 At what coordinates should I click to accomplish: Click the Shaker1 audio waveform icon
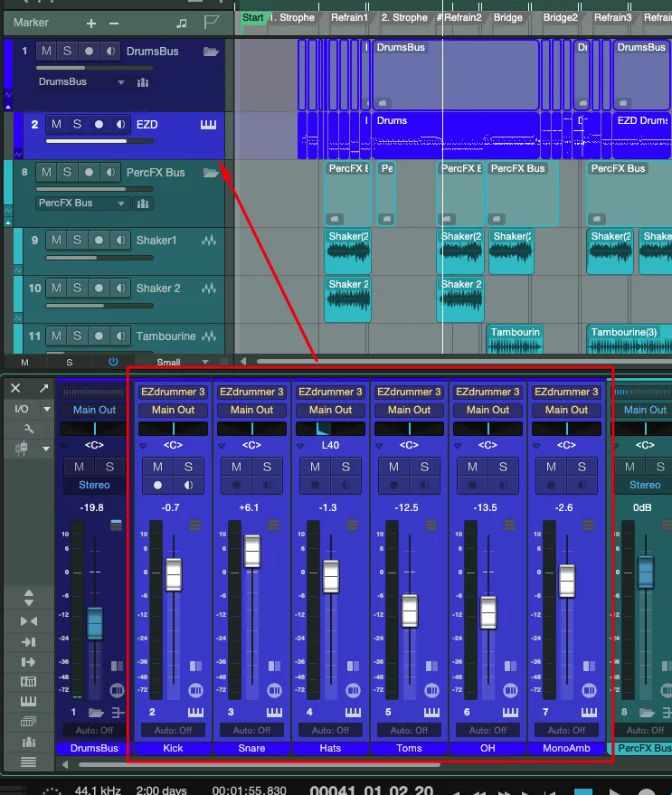(x=208, y=241)
